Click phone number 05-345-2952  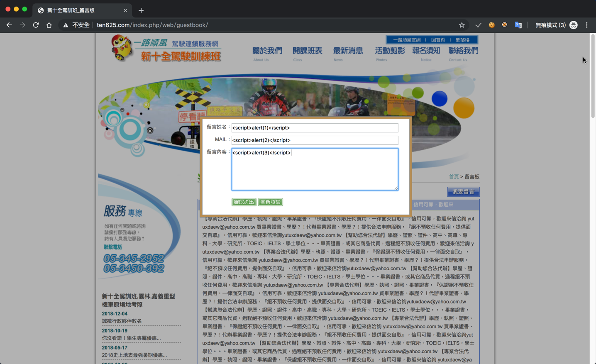point(134,258)
